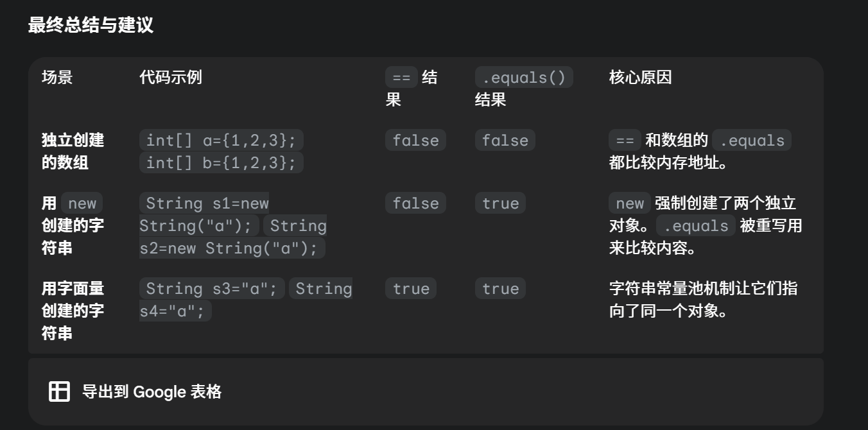The width and height of the screenshot is (868, 430).
Task: Select the true .equals result for new strings
Action: click(500, 203)
